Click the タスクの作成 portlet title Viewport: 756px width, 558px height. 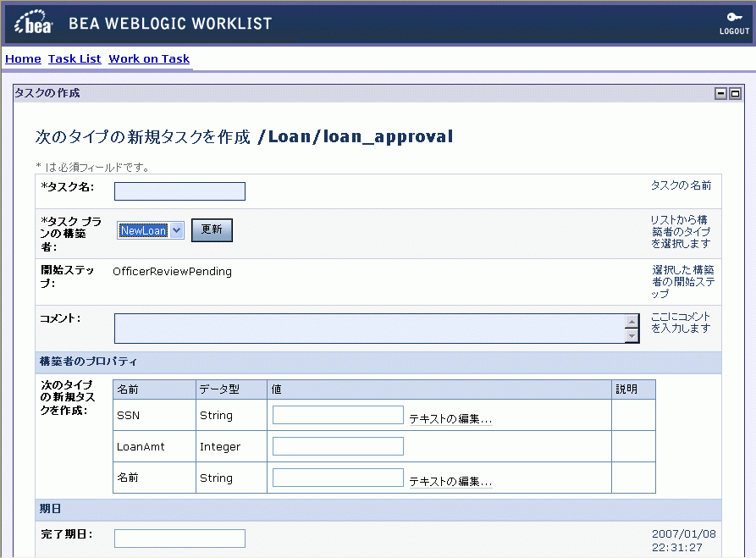point(47,93)
